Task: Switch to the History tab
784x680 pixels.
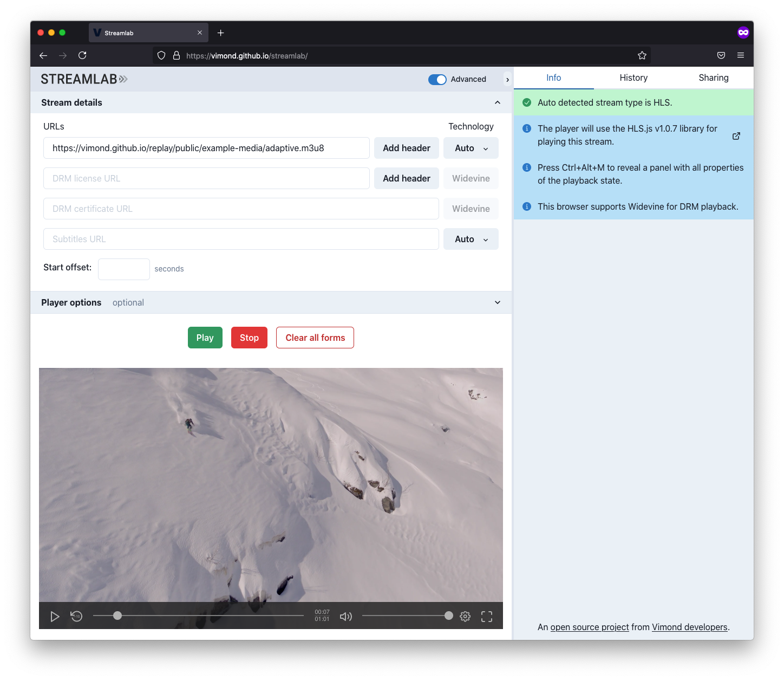Action: [x=633, y=77]
